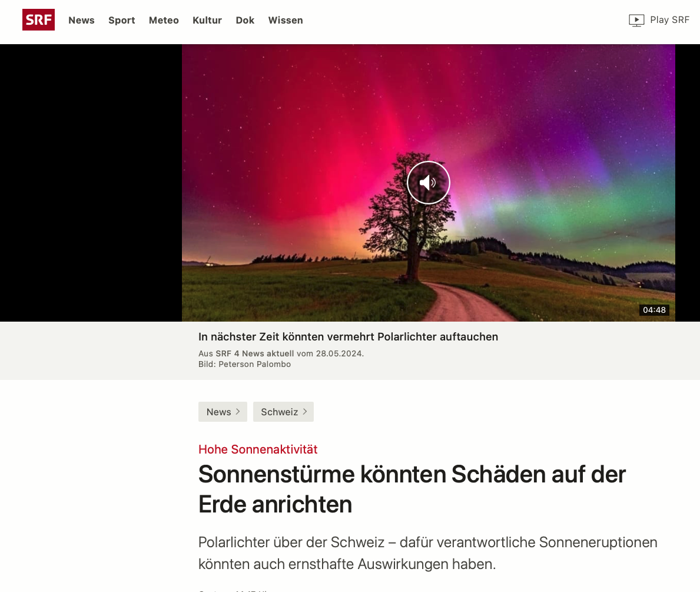
Task: Click caption 'In nächster Zeit könnten vermehrt Polarlichter'
Action: [x=348, y=336]
